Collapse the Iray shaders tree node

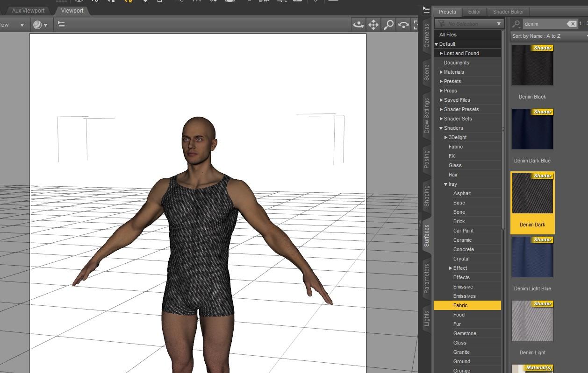tap(445, 184)
